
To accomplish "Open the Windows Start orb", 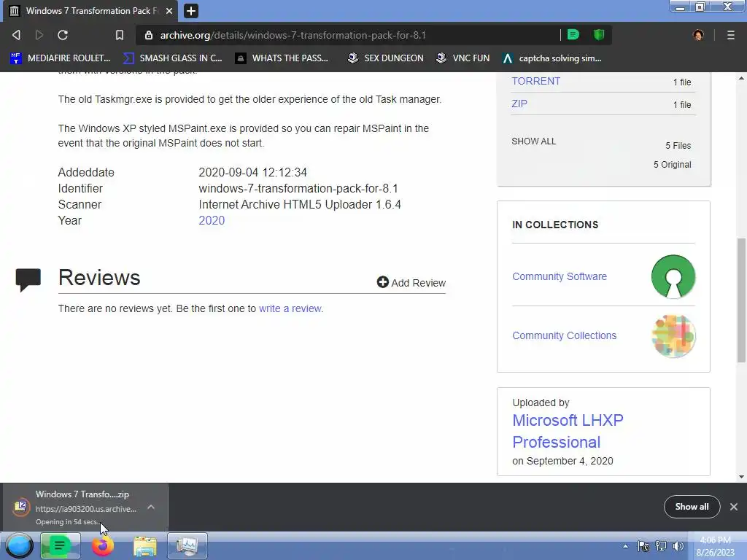I will (x=19, y=545).
